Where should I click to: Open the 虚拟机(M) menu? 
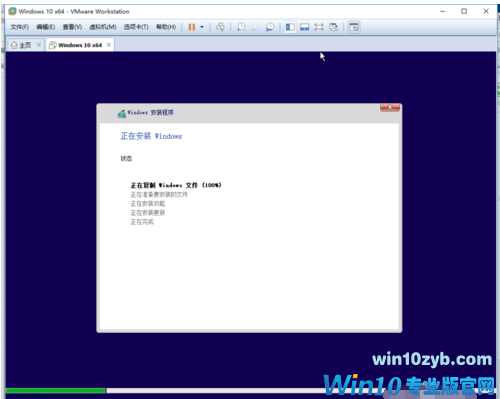103,27
